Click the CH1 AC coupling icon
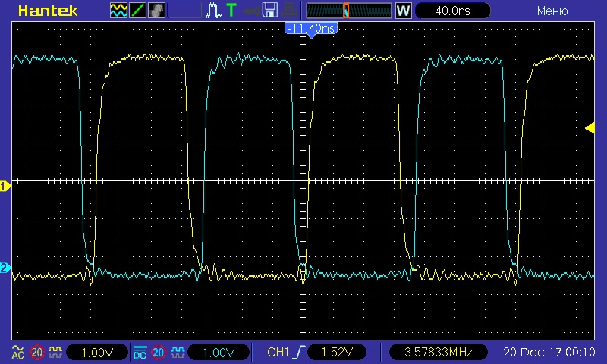607x364 pixels. 17,352
